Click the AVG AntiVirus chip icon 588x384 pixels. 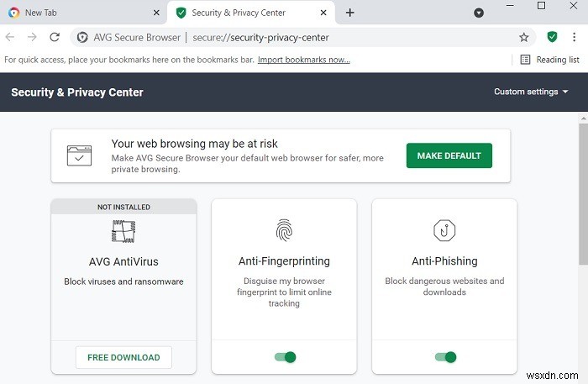point(123,230)
